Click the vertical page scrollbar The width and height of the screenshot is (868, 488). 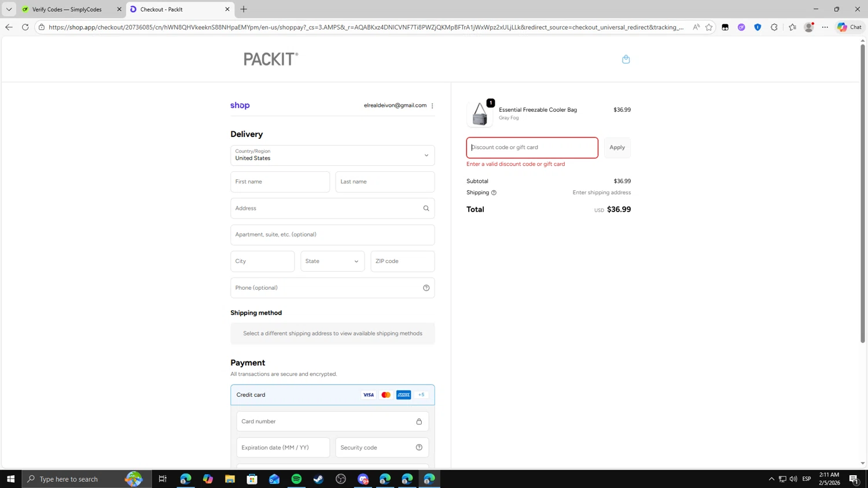[x=862, y=193]
